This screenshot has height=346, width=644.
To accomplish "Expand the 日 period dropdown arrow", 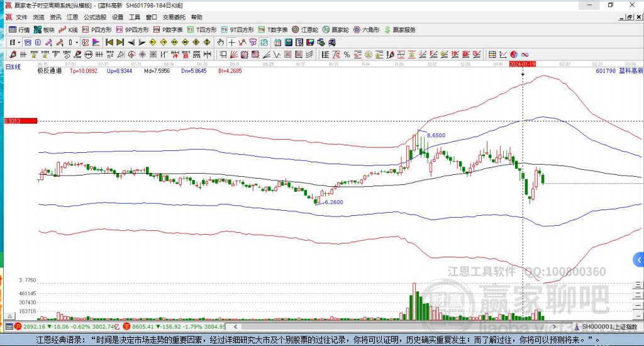I will (x=19, y=42).
